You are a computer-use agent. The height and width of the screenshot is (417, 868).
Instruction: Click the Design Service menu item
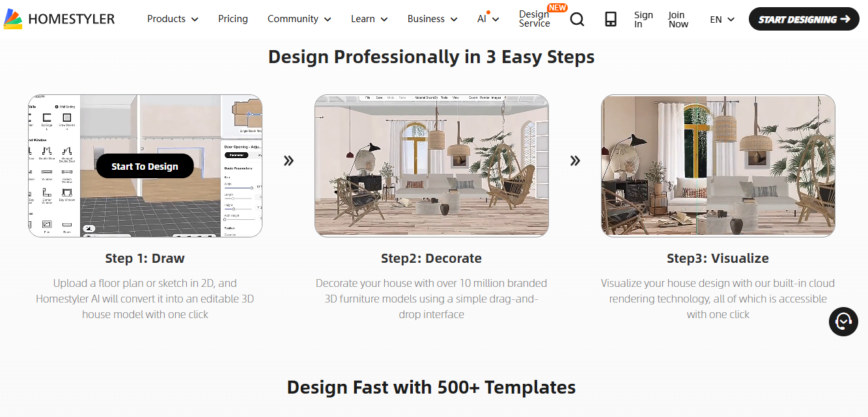pos(534,19)
